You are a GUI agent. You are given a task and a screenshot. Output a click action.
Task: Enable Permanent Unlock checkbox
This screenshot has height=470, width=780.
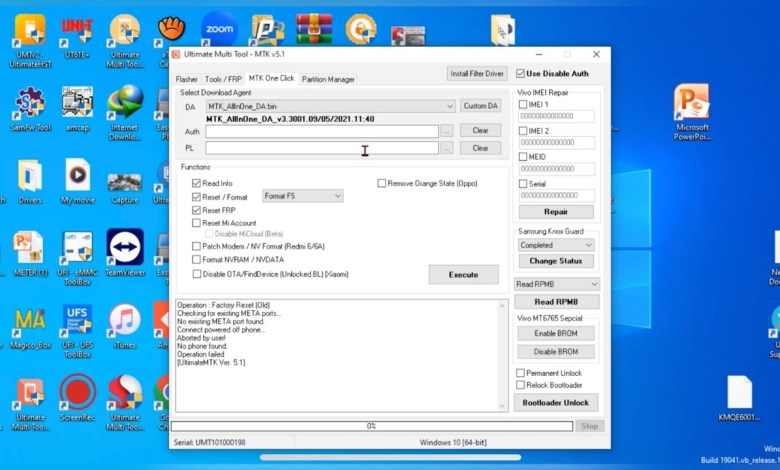coord(520,373)
